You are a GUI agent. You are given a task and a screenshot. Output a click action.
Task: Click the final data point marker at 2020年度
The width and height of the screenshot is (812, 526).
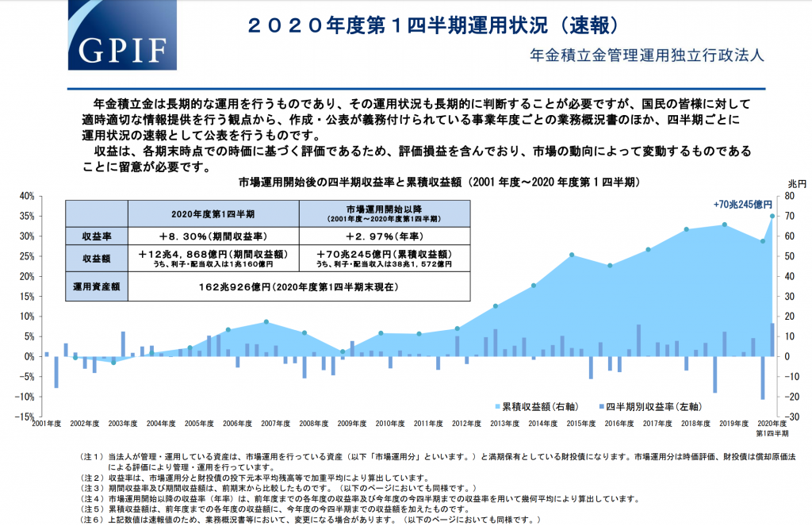click(x=772, y=216)
